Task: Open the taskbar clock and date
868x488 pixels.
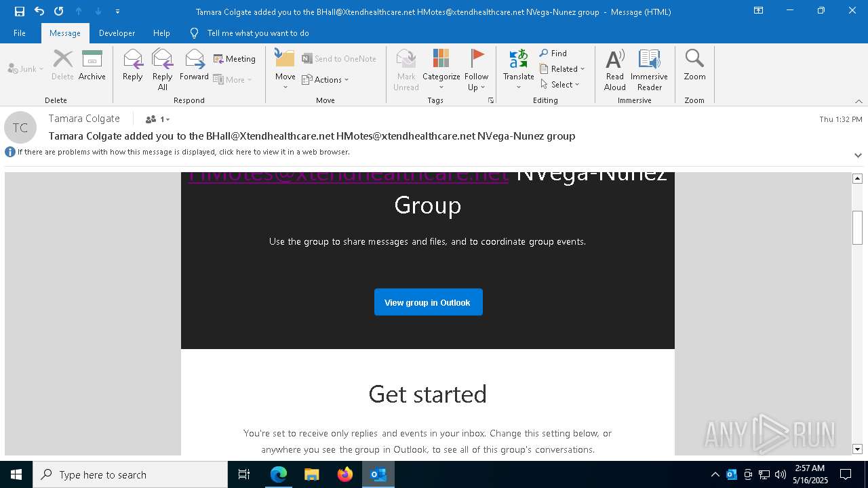Action: (x=810, y=474)
